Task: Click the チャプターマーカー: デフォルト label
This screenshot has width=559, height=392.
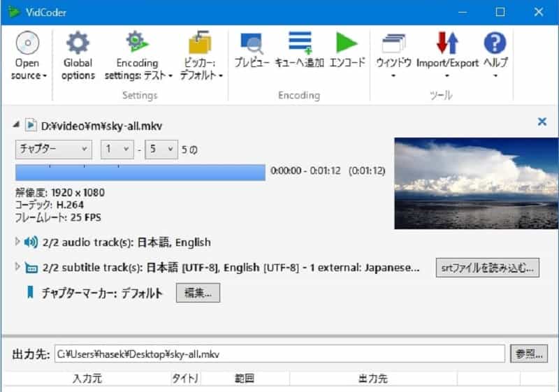Action: pyautogui.click(x=102, y=293)
